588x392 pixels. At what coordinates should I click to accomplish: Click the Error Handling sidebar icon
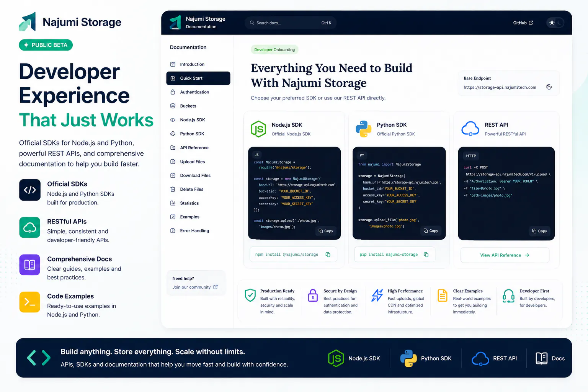pyautogui.click(x=173, y=231)
